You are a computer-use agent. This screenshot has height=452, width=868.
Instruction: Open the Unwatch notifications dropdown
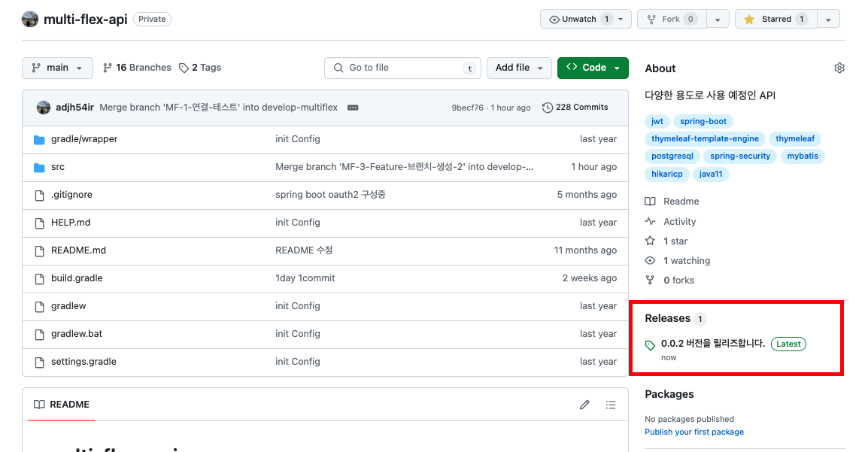pyautogui.click(x=586, y=19)
